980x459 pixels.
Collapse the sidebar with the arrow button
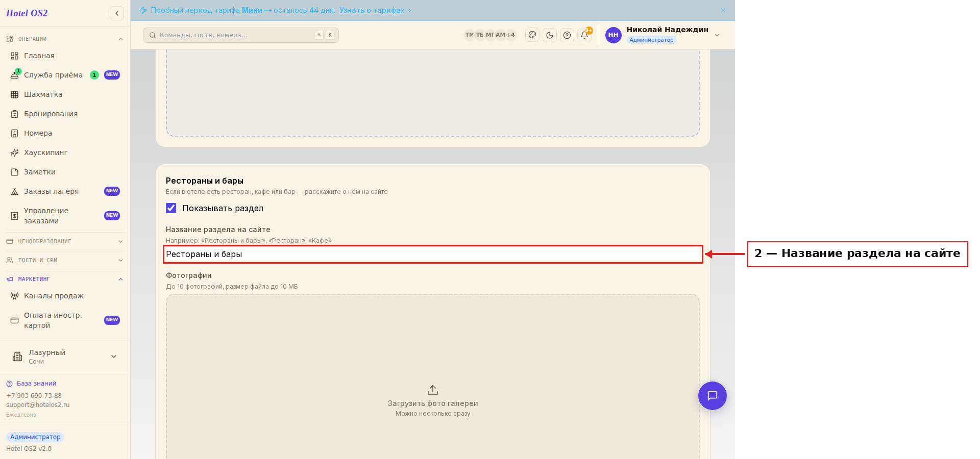(117, 13)
